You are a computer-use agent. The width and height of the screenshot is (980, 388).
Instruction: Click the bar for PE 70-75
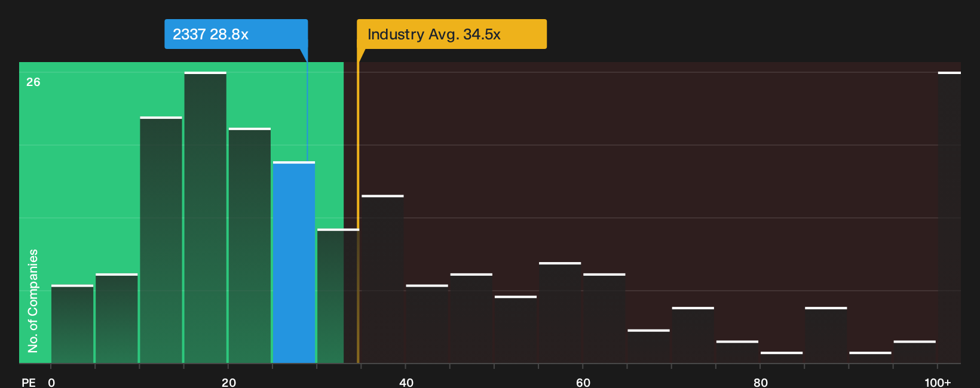tap(693, 335)
